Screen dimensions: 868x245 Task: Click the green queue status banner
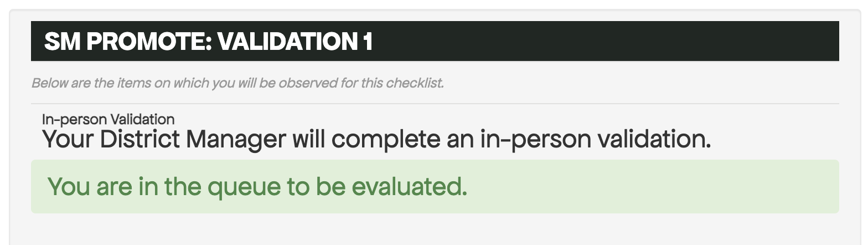click(435, 187)
